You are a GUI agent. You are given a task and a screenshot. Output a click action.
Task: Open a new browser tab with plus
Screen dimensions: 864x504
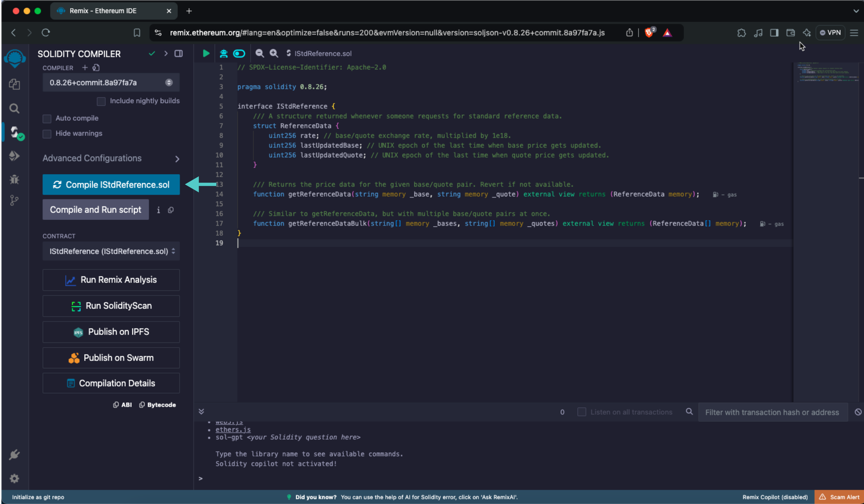pyautogui.click(x=189, y=11)
